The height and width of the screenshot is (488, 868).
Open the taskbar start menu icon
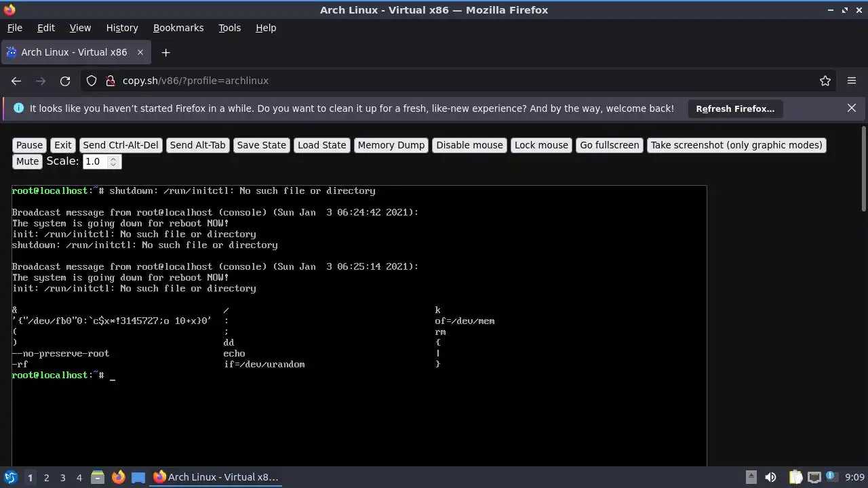(11, 477)
